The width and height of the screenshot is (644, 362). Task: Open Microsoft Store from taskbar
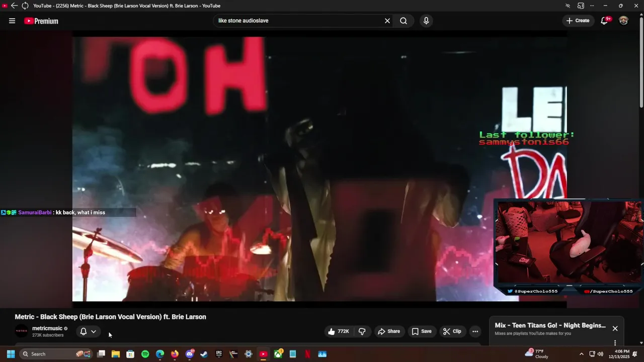coord(130,354)
